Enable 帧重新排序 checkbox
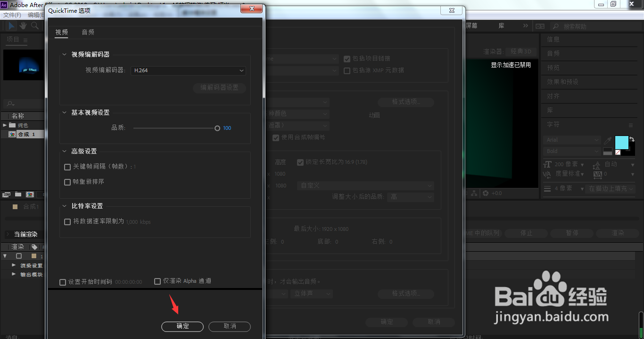644x339 pixels. click(x=67, y=182)
